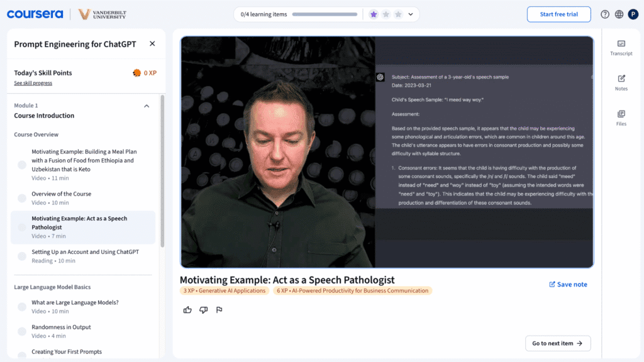This screenshot has width=644, height=362.
Task: Toggle completion circle for Setting Up an Account
Action: pyautogui.click(x=22, y=256)
